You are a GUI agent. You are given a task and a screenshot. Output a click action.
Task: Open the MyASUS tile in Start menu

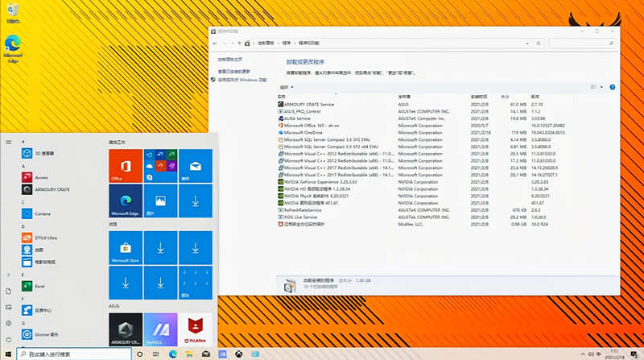(160, 329)
